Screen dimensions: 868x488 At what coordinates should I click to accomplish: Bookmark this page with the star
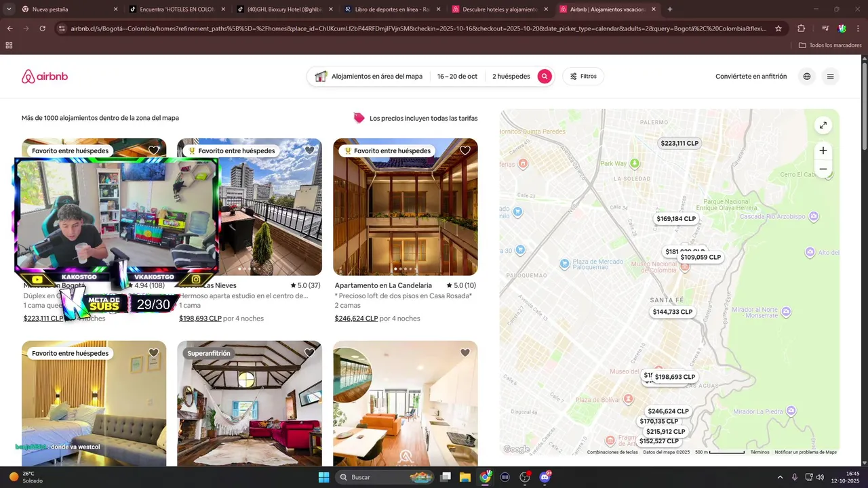pos(778,28)
